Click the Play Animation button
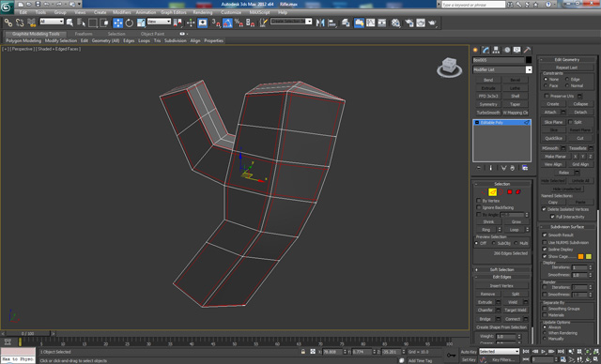 coord(543,351)
